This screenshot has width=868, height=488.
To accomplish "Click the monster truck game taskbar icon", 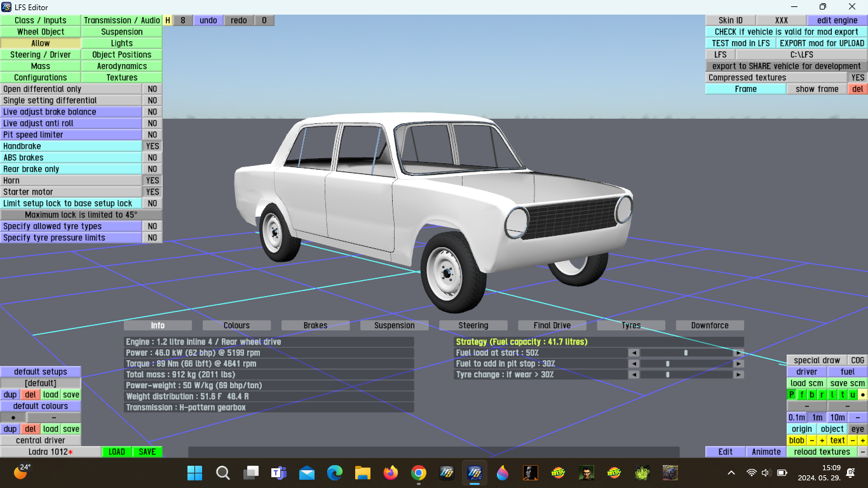I will pyautogui.click(x=670, y=473).
